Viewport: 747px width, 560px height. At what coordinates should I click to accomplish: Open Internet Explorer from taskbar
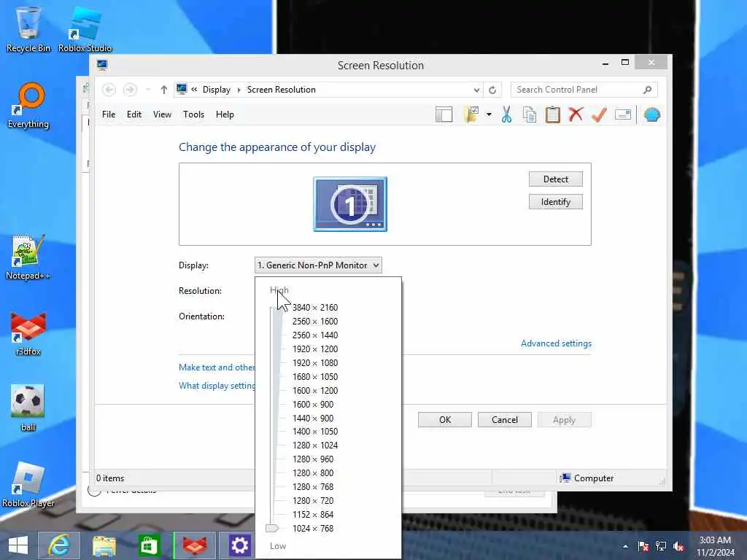tap(59, 545)
